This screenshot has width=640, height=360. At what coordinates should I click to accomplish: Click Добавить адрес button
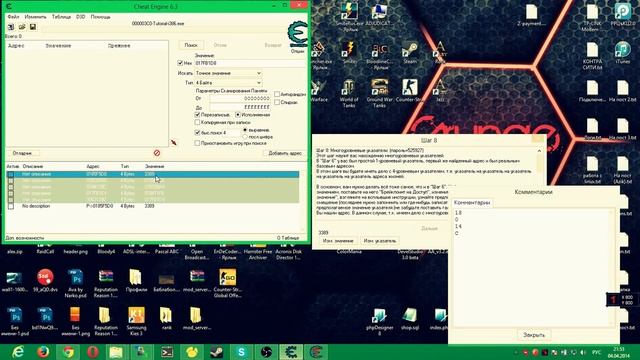[x=285, y=153]
